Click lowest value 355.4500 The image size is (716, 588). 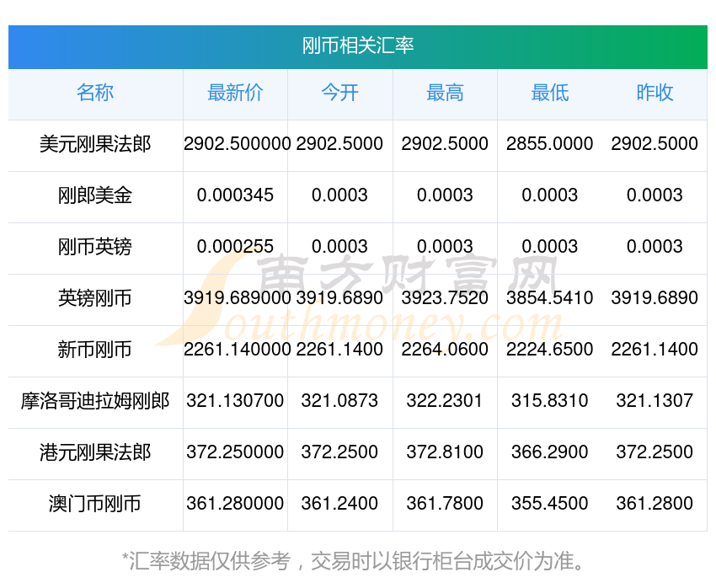tap(549, 504)
